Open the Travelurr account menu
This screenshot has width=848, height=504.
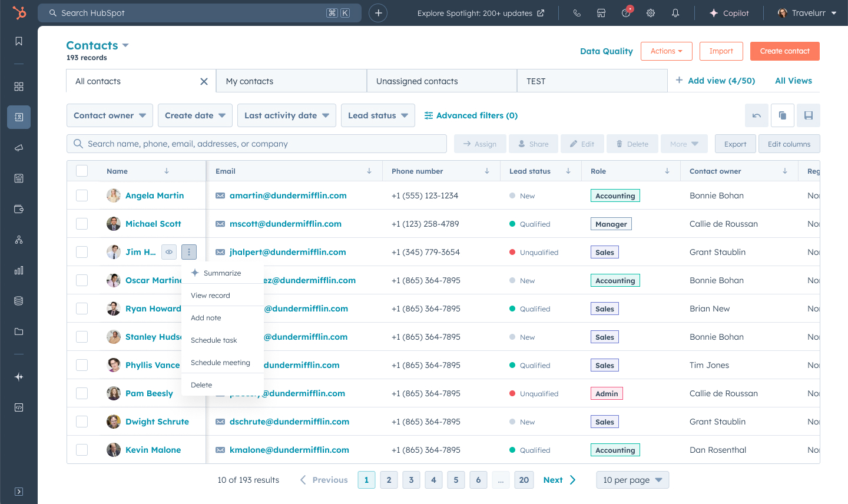[x=807, y=13]
